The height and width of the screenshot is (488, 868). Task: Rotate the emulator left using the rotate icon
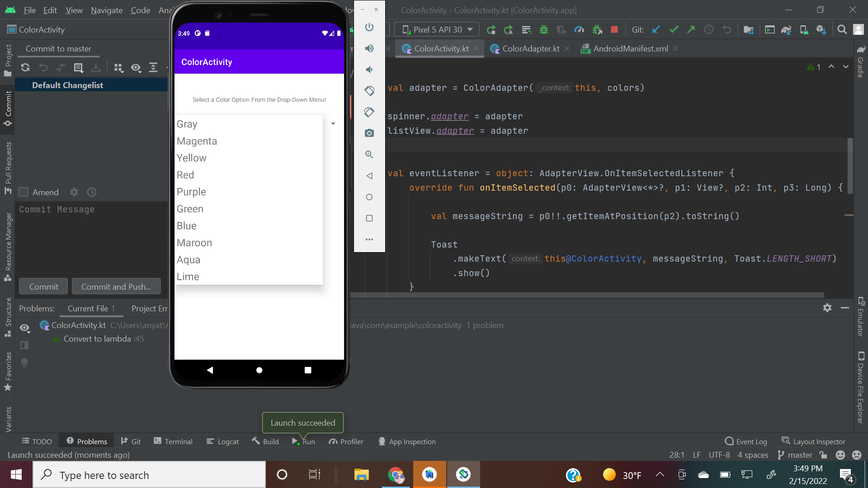[x=369, y=91]
